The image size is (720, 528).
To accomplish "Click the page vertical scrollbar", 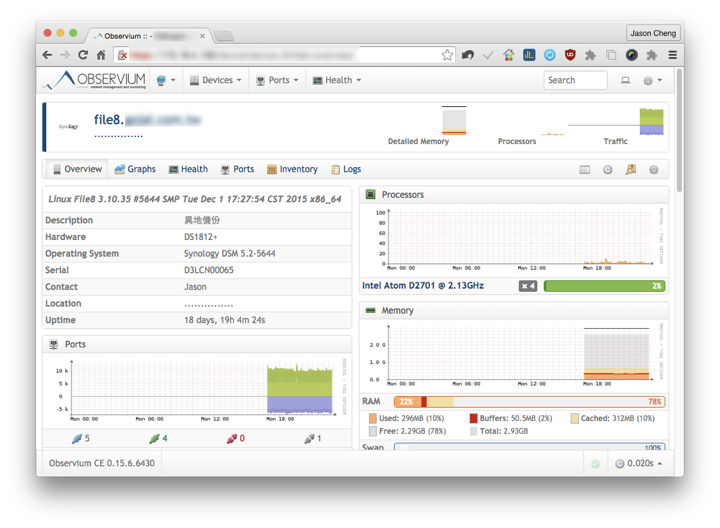I will click(x=679, y=131).
